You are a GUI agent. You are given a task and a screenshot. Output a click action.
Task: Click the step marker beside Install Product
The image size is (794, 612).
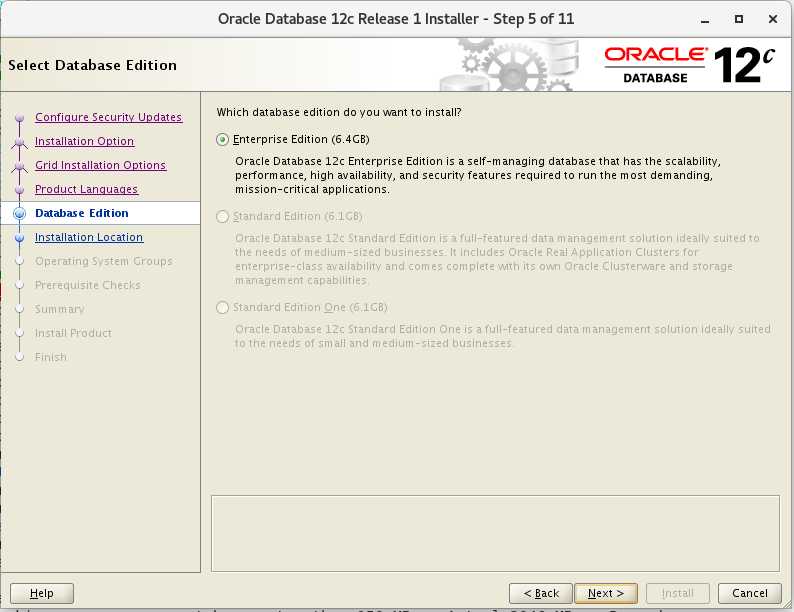click(19, 334)
